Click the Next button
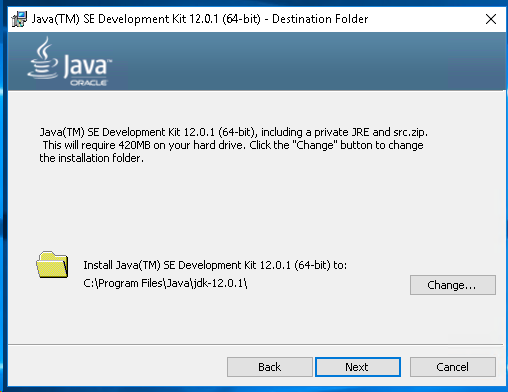 point(358,367)
